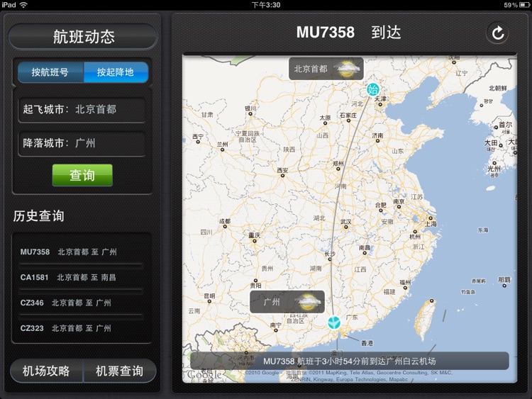532x399 pixels.
Task: Tap the 西安 city label on the map
Action: tap(282, 170)
